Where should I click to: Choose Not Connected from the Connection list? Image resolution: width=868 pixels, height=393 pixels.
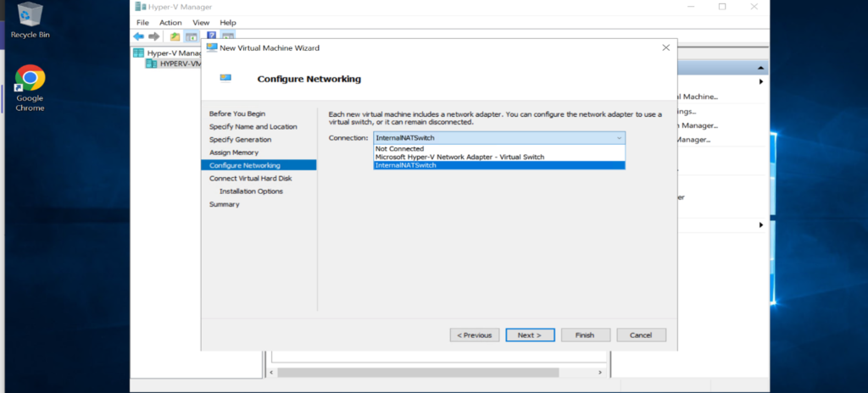point(499,149)
